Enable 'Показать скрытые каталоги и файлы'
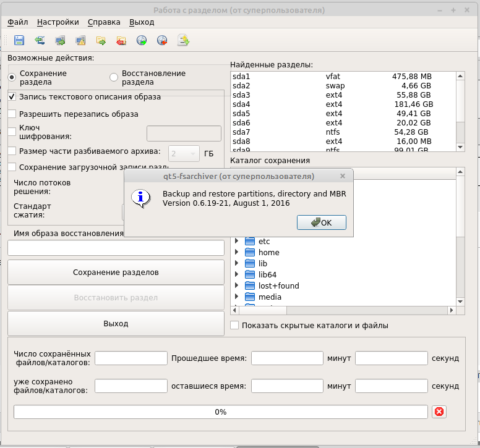Screen dimensions: 480x448 pos(234,325)
